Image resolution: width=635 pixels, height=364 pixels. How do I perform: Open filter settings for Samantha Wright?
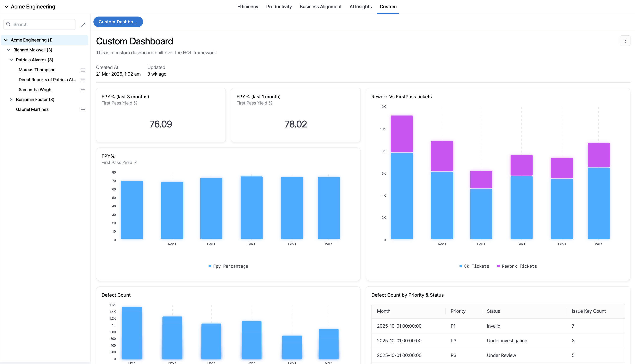tap(83, 89)
